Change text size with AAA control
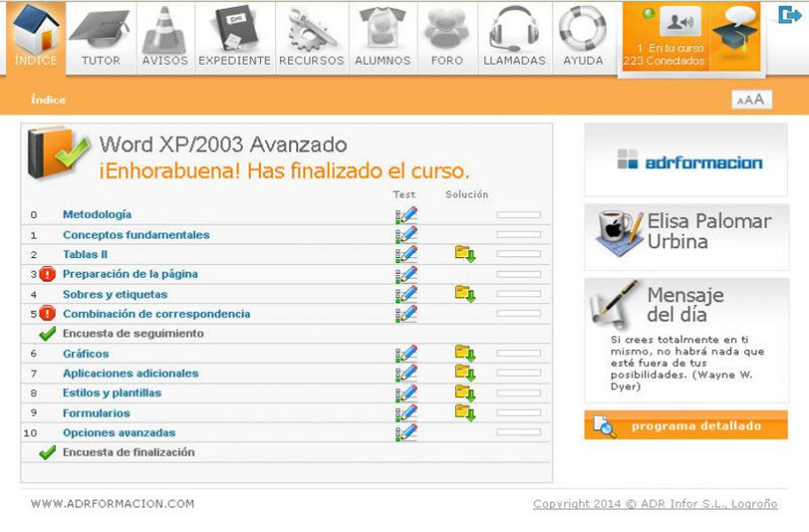This screenshot has height=532, width=809. pyautogui.click(x=751, y=100)
